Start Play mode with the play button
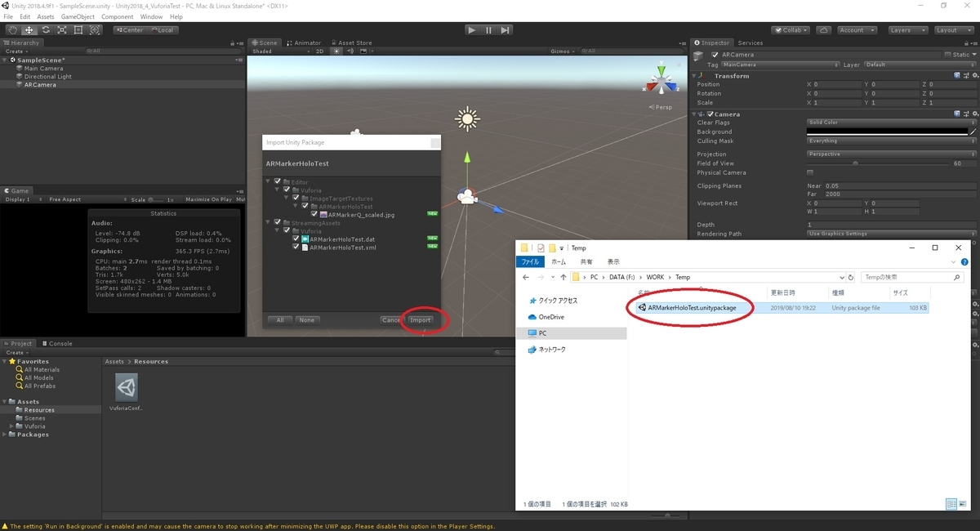 coord(471,30)
